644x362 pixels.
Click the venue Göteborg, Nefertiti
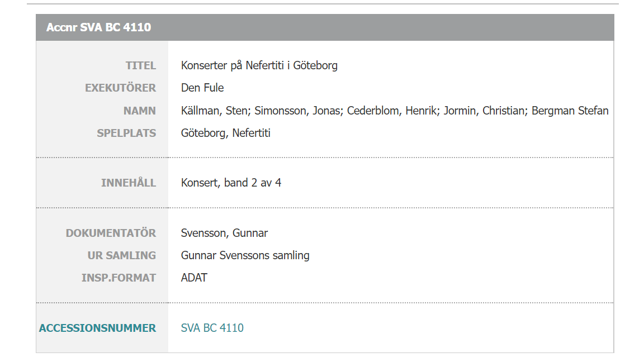pyautogui.click(x=225, y=134)
